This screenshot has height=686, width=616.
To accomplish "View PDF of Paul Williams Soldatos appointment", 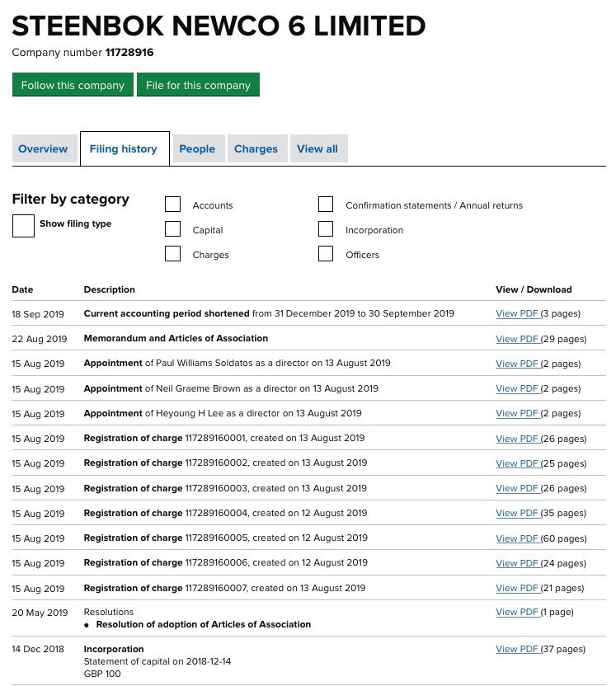I will pyautogui.click(x=517, y=364).
